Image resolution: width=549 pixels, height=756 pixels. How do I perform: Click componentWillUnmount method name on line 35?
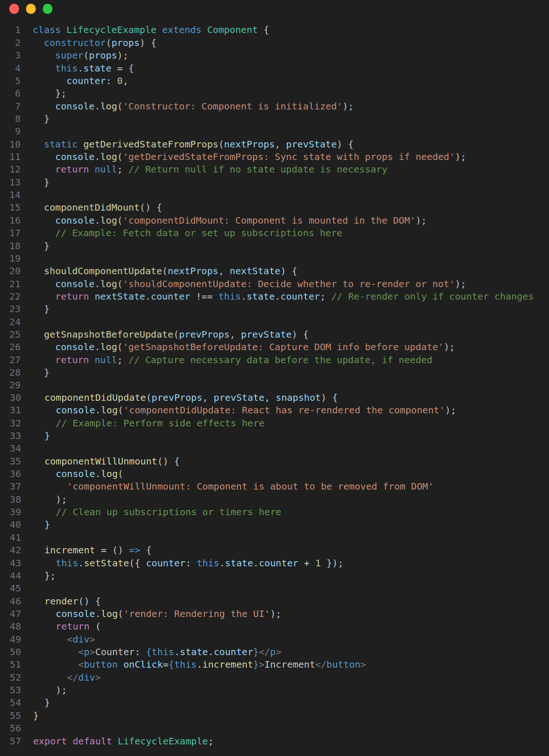(x=101, y=461)
